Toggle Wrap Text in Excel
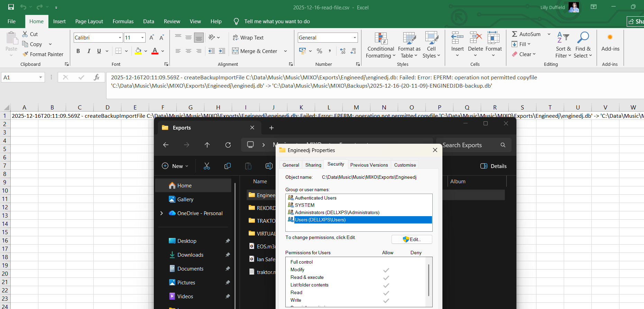 (x=248, y=37)
